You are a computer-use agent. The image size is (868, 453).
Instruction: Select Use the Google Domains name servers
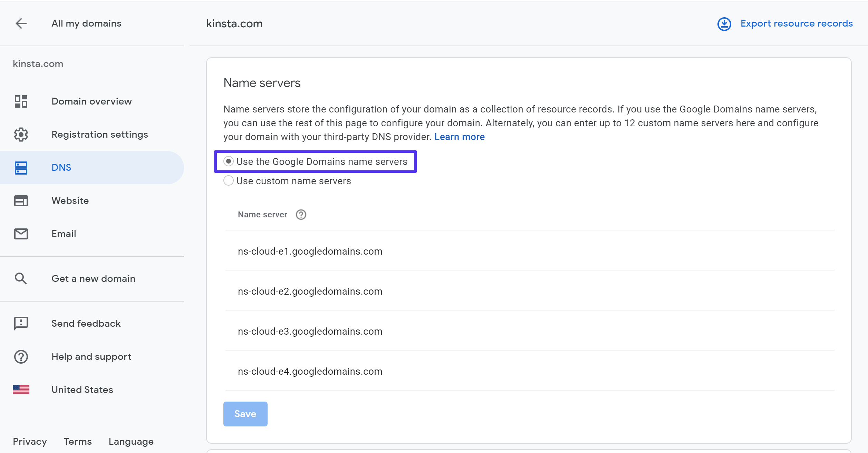tap(228, 161)
